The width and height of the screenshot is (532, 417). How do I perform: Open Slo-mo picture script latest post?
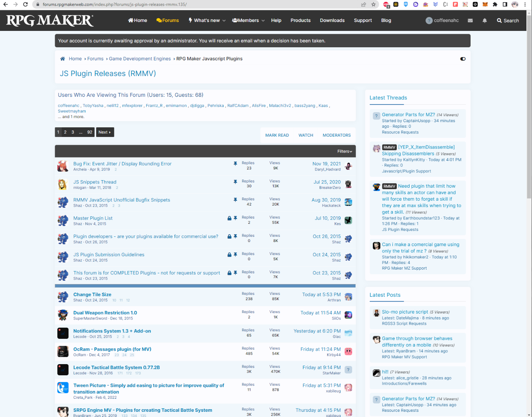(x=405, y=312)
